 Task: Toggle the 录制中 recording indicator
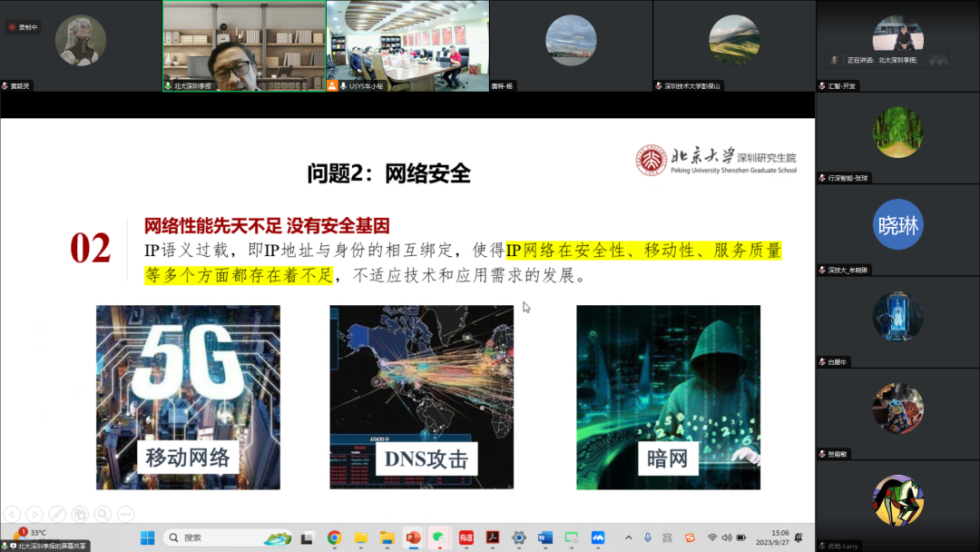click(23, 27)
